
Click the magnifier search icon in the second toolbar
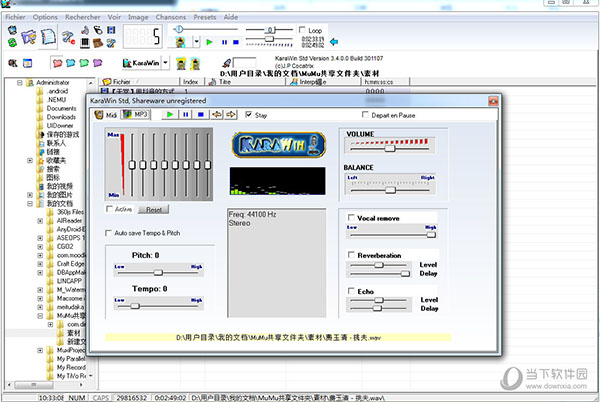(13, 63)
